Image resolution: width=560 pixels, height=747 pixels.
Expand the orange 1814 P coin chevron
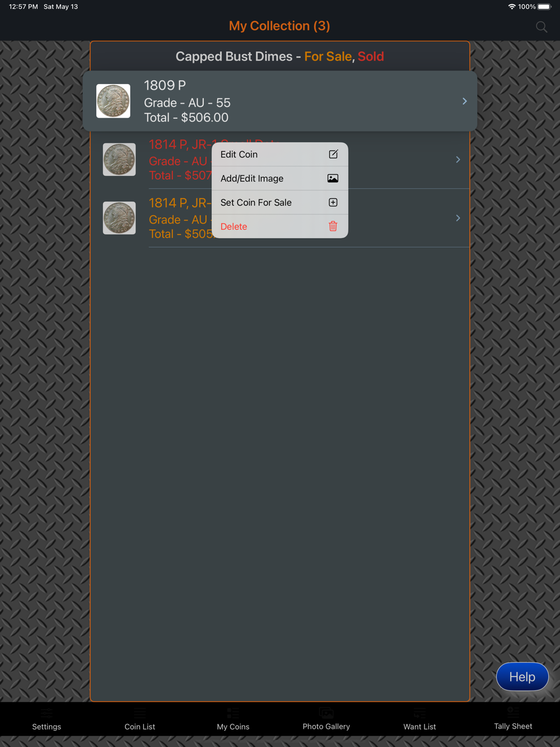click(458, 218)
